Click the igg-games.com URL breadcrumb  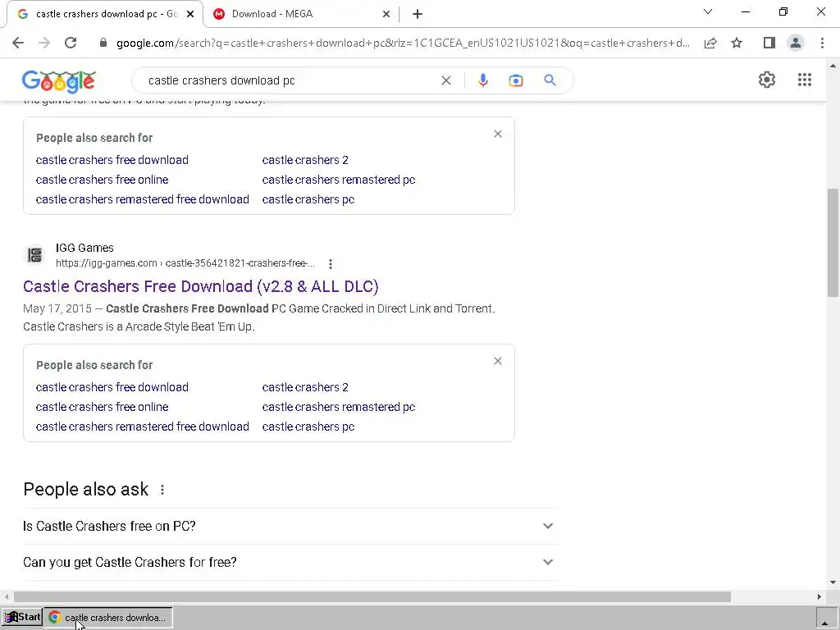tap(185, 263)
